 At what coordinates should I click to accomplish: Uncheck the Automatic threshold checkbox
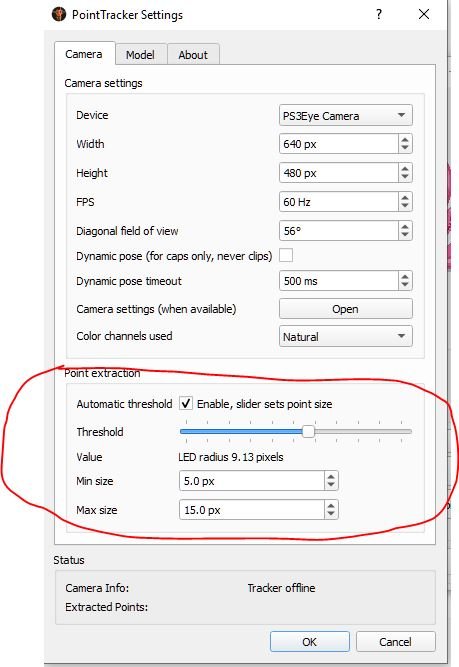pos(186,403)
